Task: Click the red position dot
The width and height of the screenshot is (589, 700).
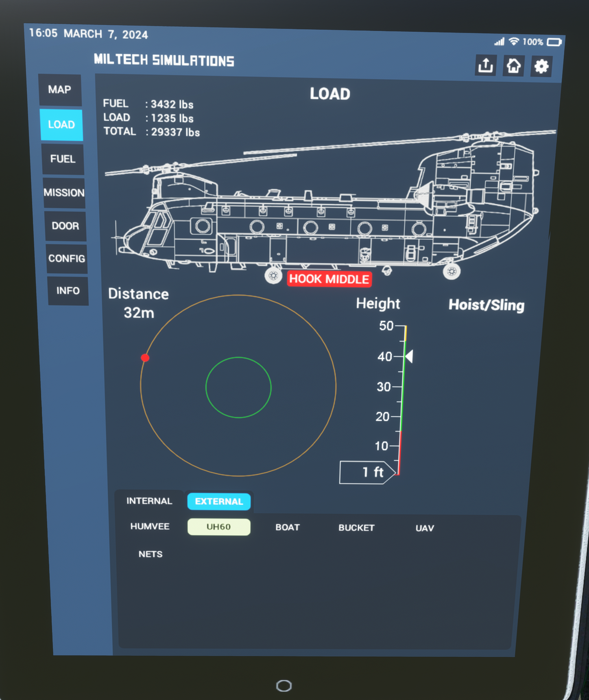Action: [x=145, y=358]
